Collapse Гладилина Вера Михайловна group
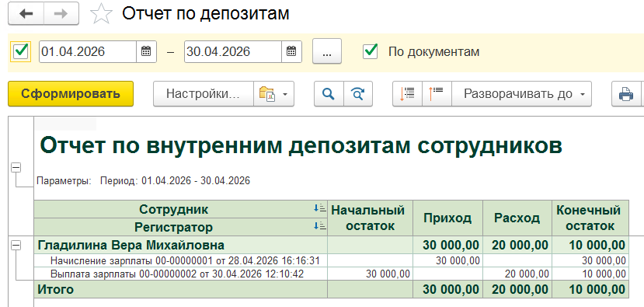The image size is (644, 307). (16, 245)
